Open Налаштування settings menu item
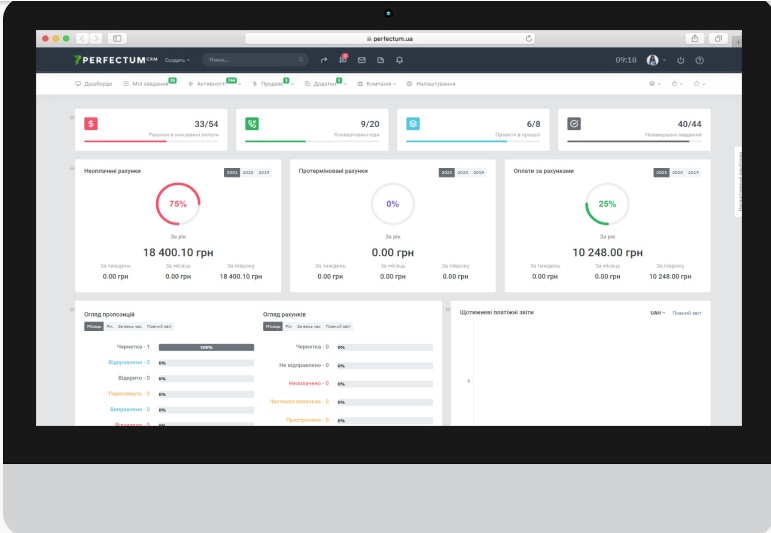771x533 pixels. pyautogui.click(x=431, y=84)
